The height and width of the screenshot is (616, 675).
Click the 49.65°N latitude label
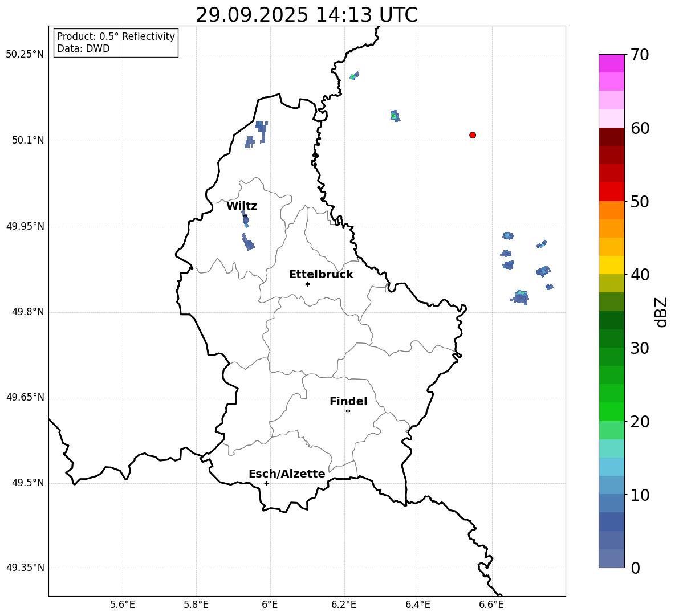(x=25, y=397)
